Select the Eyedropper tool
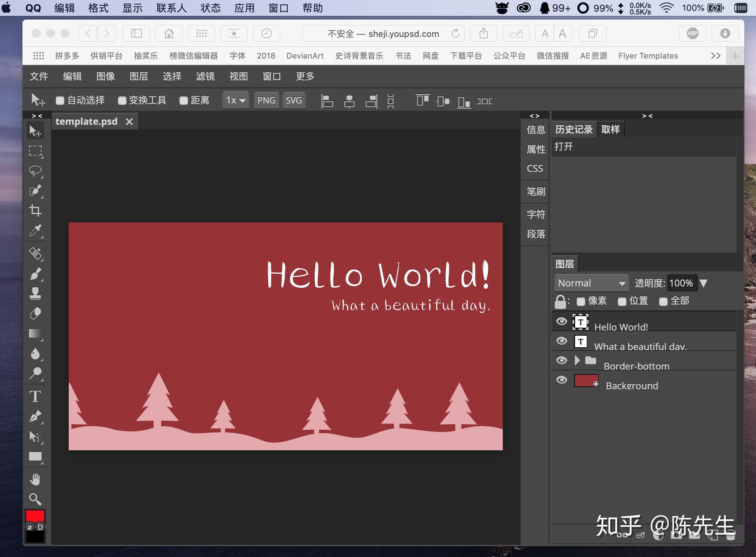 [x=35, y=231]
